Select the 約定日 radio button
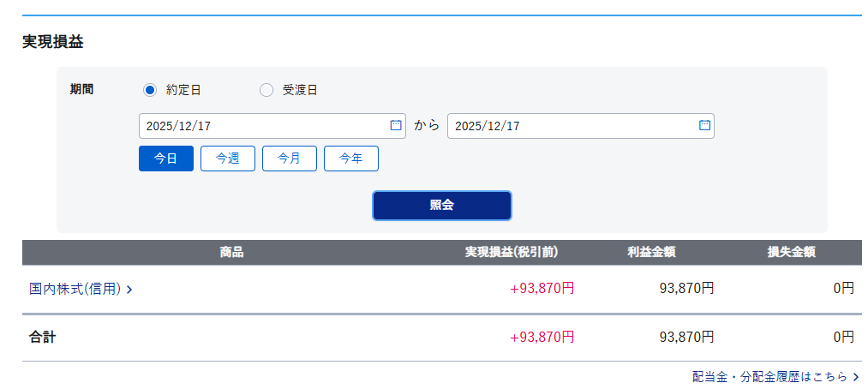The image size is (868, 389). pos(150,90)
